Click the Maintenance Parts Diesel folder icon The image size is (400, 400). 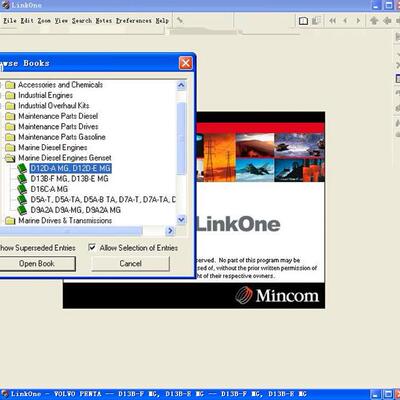click(10, 116)
